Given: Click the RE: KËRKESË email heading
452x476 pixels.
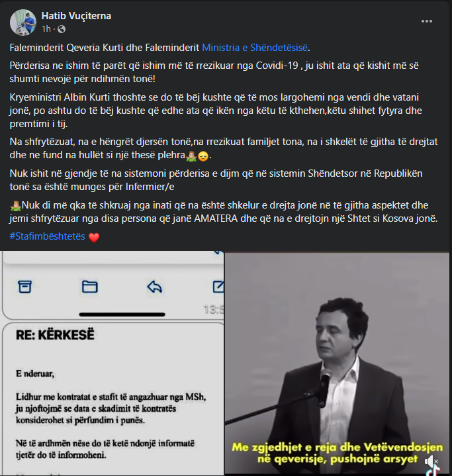Looking at the screenshot, I should (x=55, y=335).
